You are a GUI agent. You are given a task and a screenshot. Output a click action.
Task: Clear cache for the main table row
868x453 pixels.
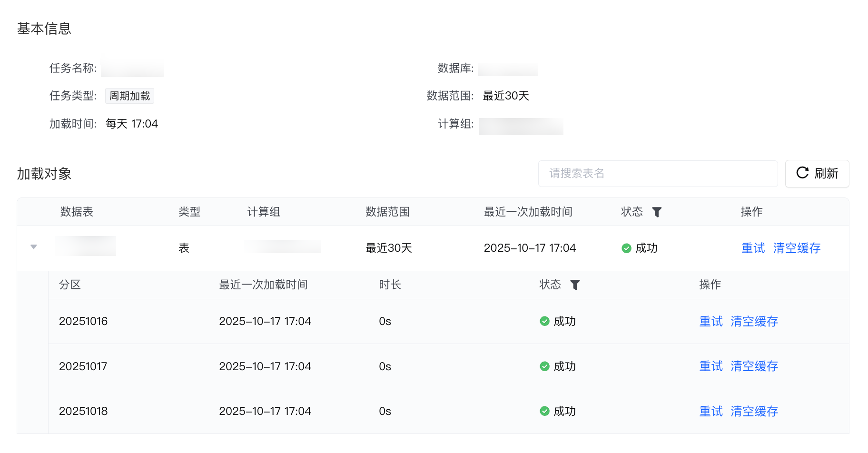pos(797,248)
